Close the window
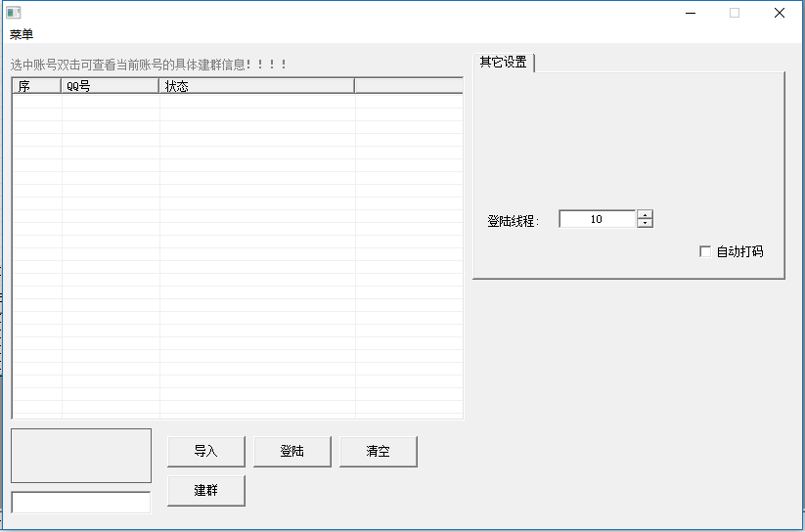This screenshot has width=805, height=532. point(780,13)
